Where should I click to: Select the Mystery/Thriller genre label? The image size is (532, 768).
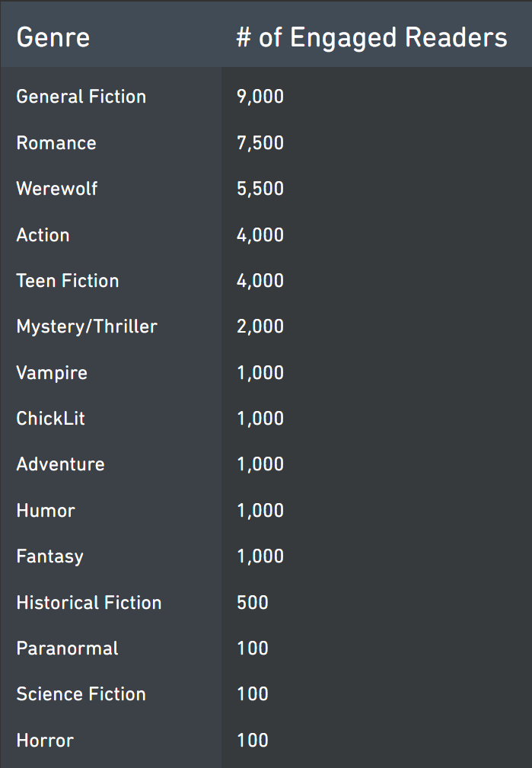[87, 327]
